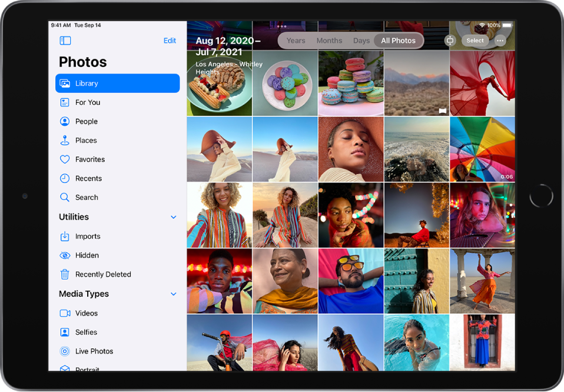Toggle the sidebar panel icon

(x=65, y=41)
